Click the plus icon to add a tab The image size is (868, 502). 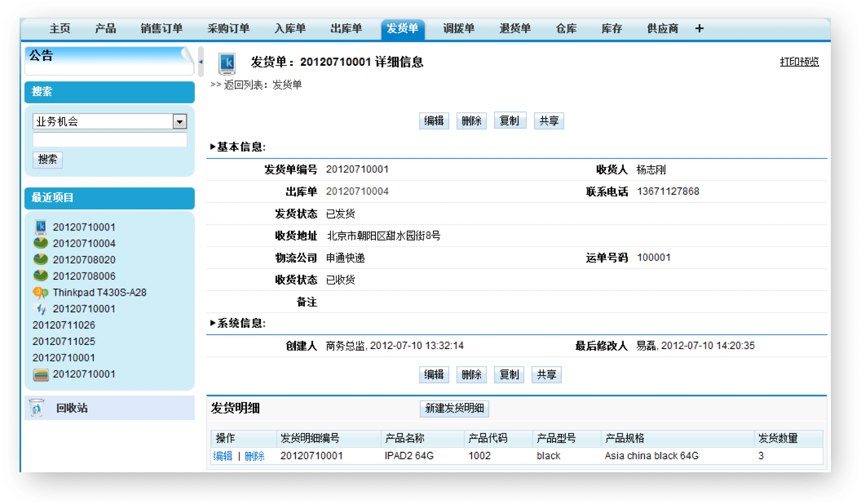point(699,29)
